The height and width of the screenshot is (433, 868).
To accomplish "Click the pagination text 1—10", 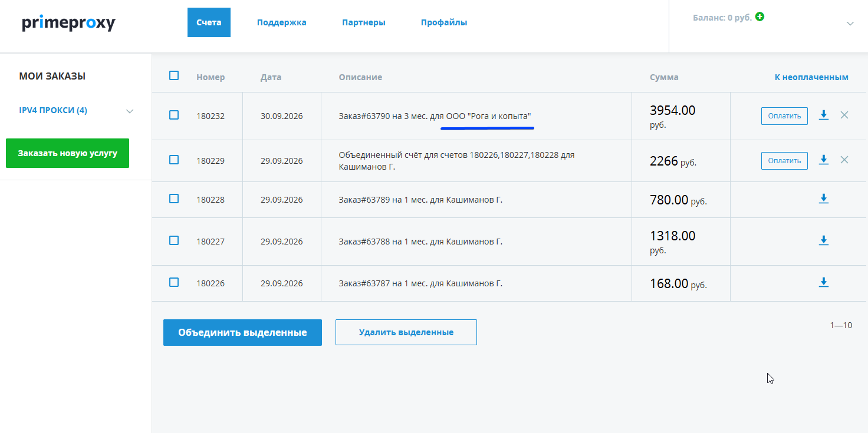I will pyautogui.click(x=841, y=325).
